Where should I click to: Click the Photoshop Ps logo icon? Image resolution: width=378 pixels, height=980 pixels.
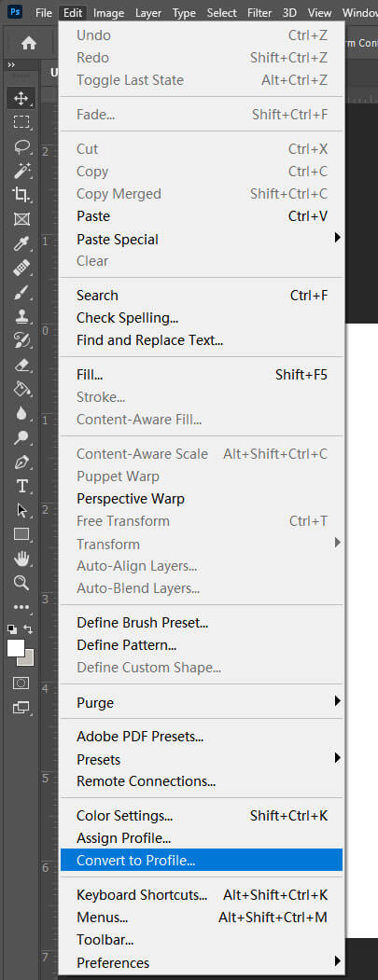(x=14, y=12)
